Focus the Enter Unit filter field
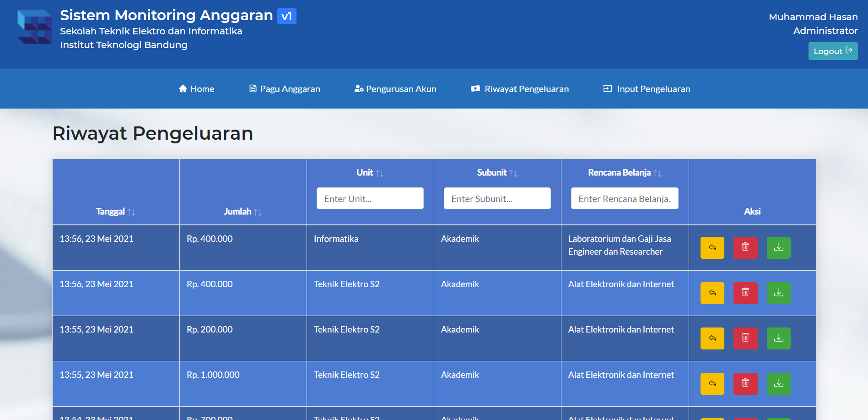Image resolution: width=868 pixels, height=420 pixels. (370, 198)
